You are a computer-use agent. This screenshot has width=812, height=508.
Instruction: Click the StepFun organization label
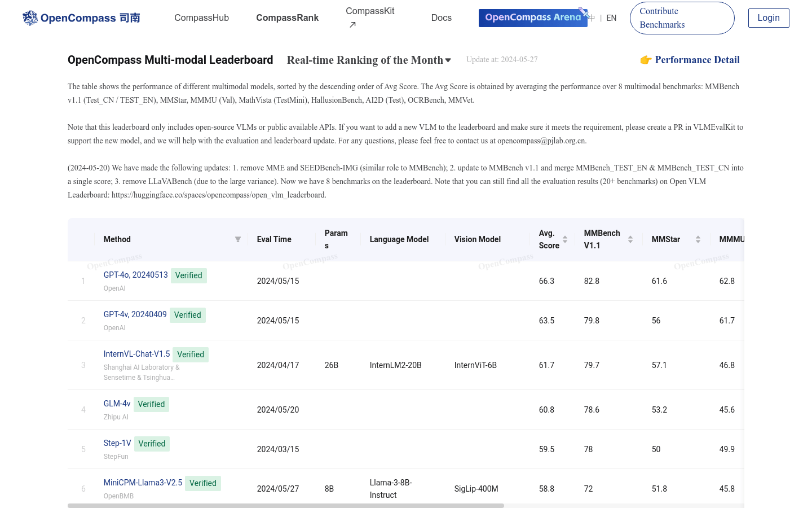pos(116,457)
